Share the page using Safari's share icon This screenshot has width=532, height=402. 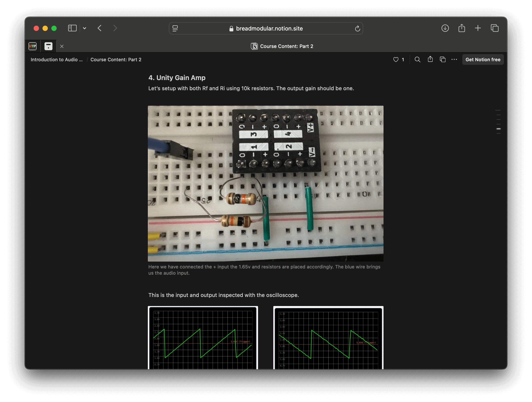[462, 28]
